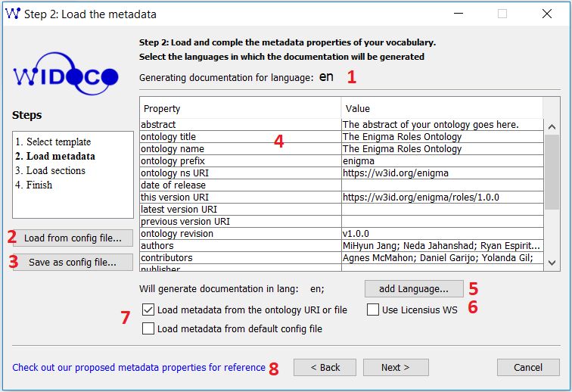Click step '3. Load sections' in Steps list
This screenshot has width=572, height=392.
(x=51, y=170)
